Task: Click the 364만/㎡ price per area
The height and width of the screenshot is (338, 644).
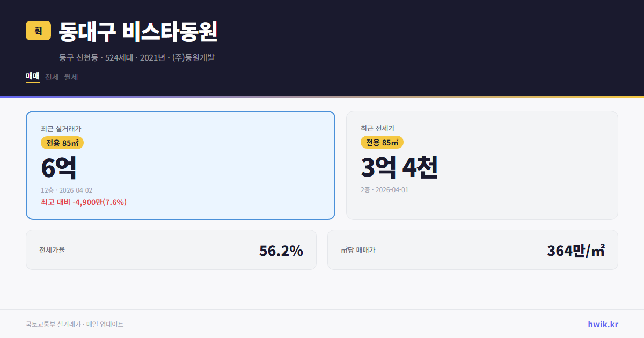Action: pos(575,249)
